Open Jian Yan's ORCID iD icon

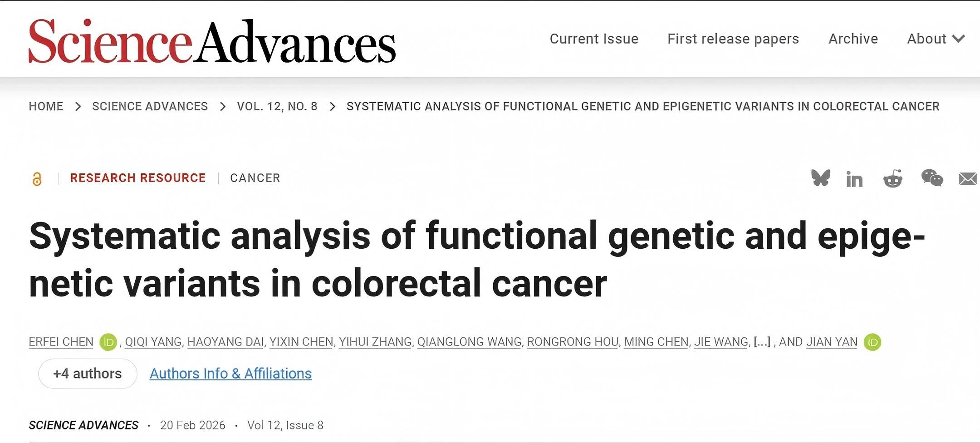pos(872,342)
